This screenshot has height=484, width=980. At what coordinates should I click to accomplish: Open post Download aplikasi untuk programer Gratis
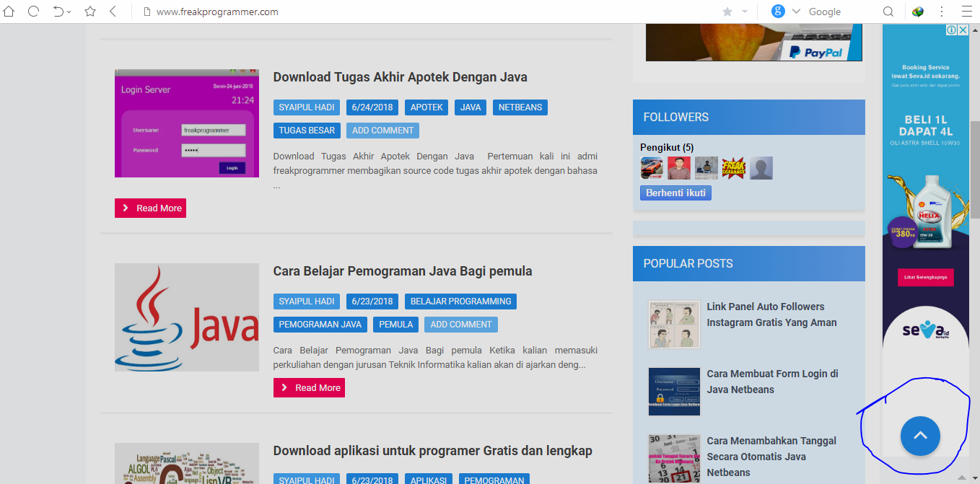(432, 451)
